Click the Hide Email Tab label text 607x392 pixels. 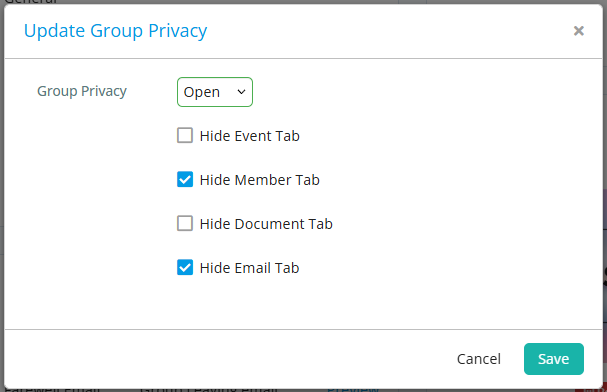click(x=250, y=268)
